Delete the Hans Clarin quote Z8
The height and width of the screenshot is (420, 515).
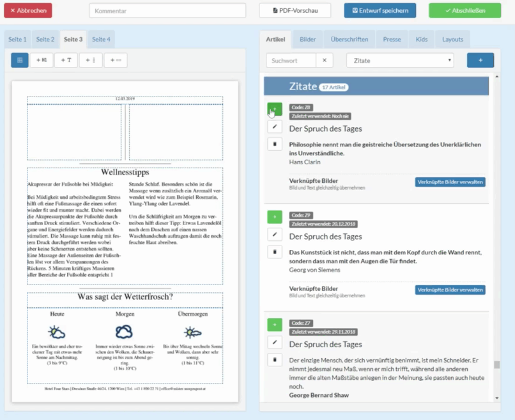274,144
